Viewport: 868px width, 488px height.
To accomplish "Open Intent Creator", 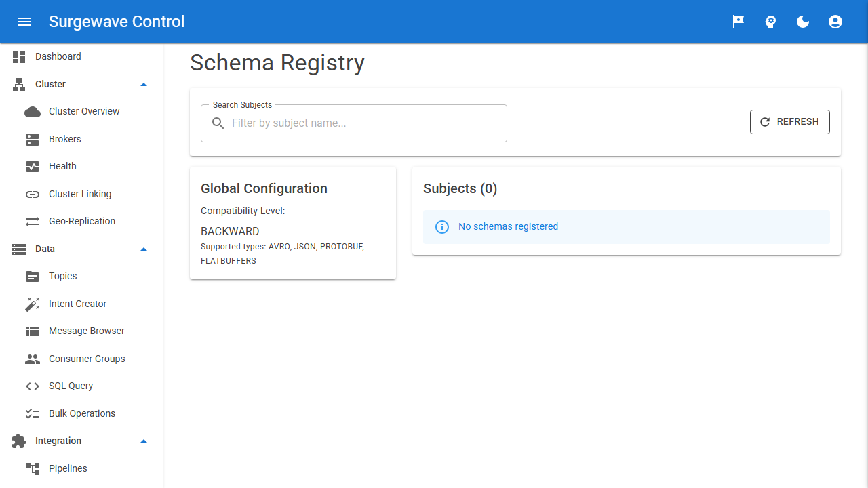I will pos(81,304).
